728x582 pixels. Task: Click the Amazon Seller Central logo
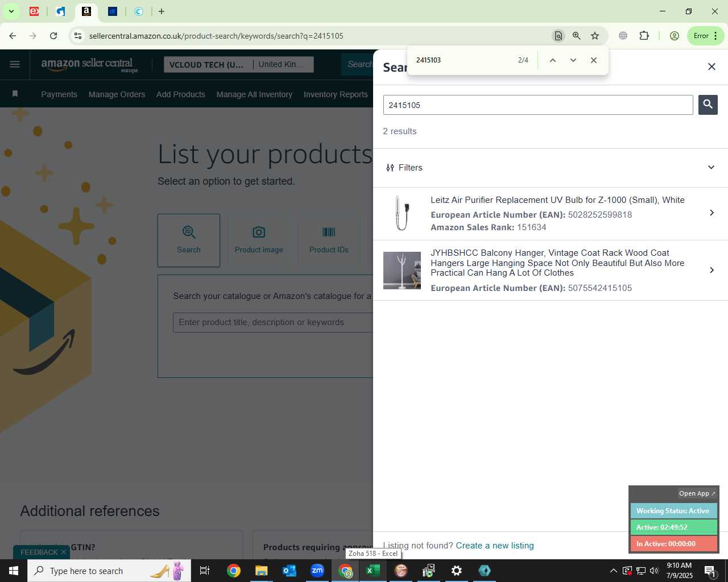pyautogui.click(x=89, y=64)
